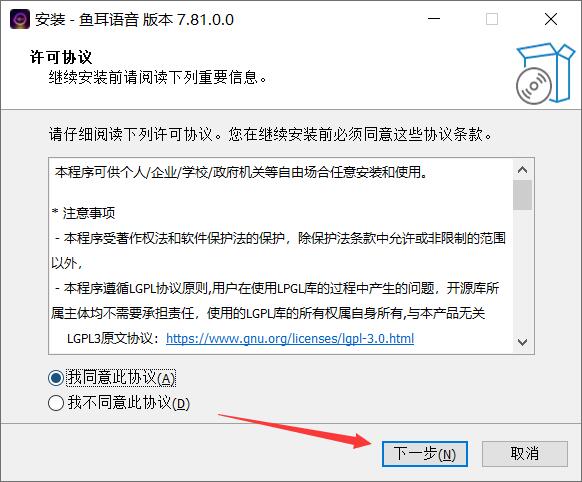The width and height of the screenshot is (582, 482).
Task: Click the installer box and disc icon
Action: coord(545,73)
